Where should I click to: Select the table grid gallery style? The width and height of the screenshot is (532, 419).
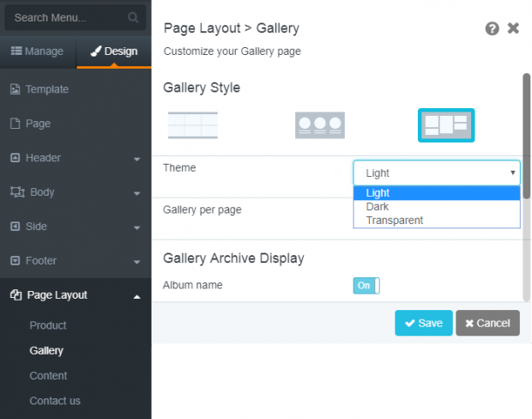[193, 125]
